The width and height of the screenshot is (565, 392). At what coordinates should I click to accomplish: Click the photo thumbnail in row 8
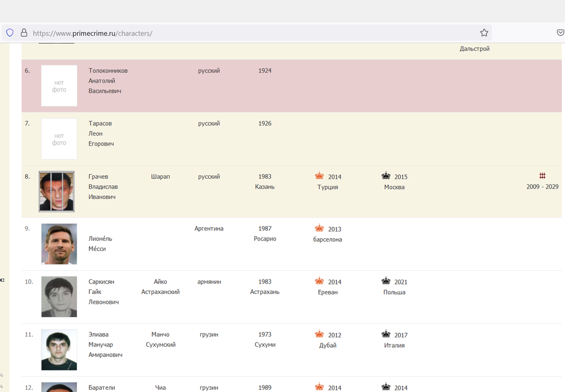[56, 191]
